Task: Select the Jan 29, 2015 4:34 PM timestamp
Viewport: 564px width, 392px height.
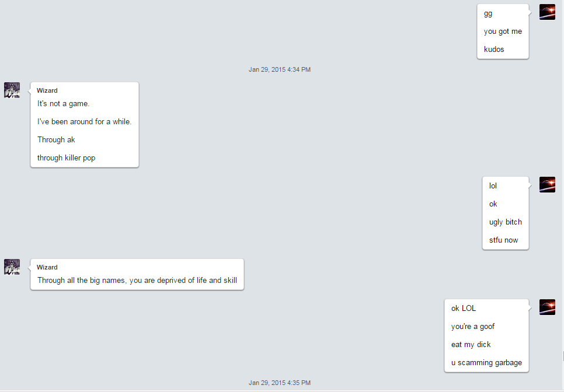Action: pos(280,69)
